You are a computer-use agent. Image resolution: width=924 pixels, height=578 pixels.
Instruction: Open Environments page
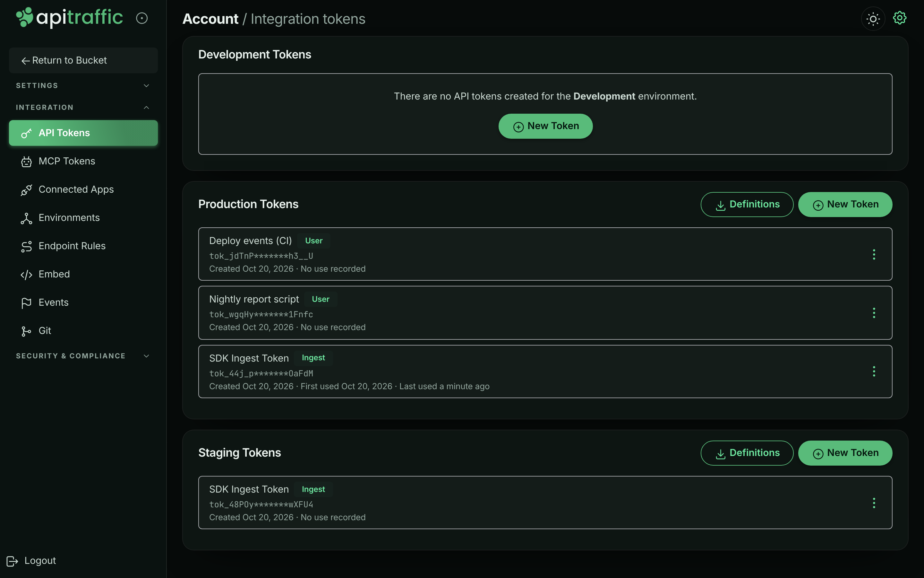[x=83, y=218]
